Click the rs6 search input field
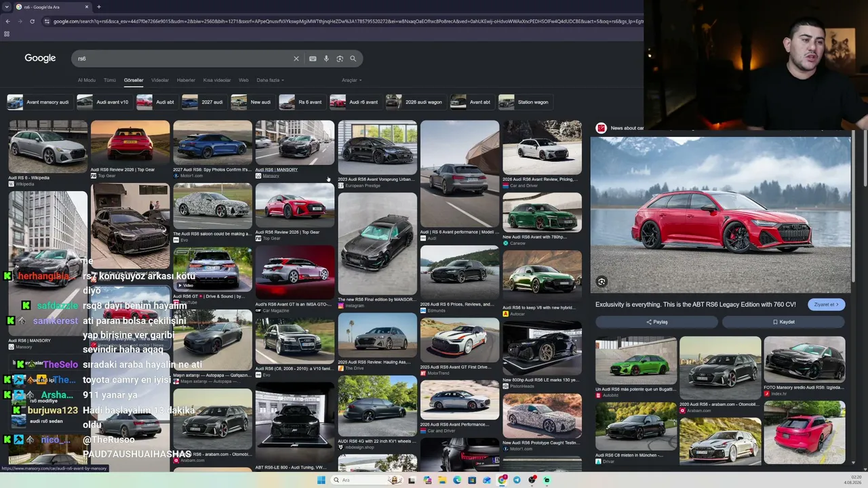868x488 pixels. click(183, 59)
